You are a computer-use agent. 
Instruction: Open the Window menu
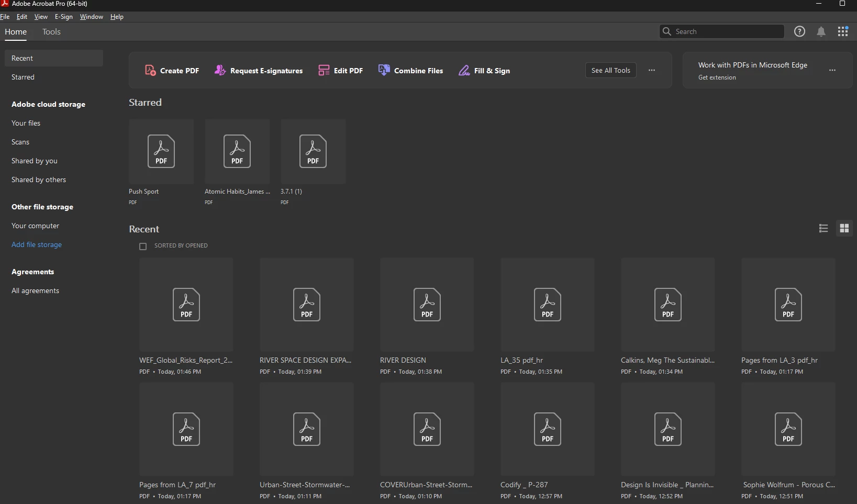pos(92,17)
